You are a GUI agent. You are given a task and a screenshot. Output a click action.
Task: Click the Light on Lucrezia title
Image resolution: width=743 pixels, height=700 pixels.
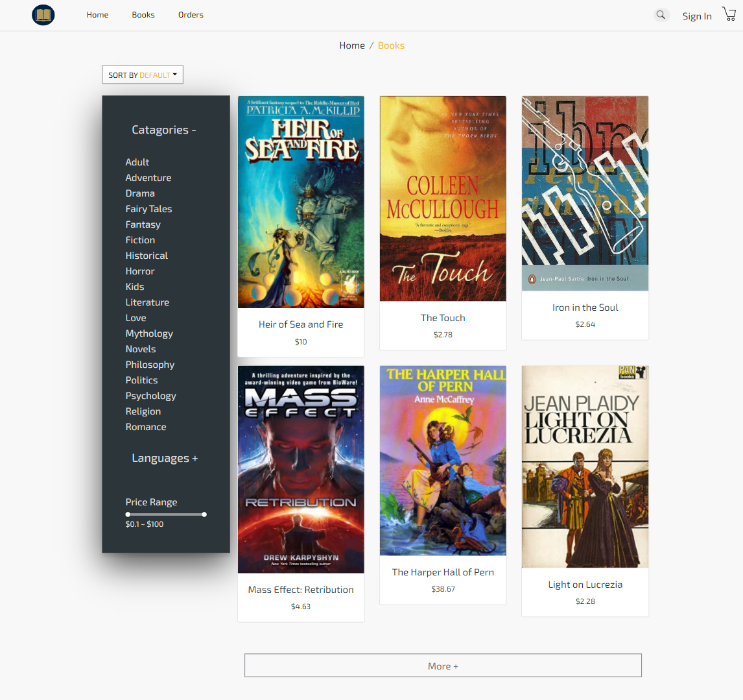[x=585, y=585]
